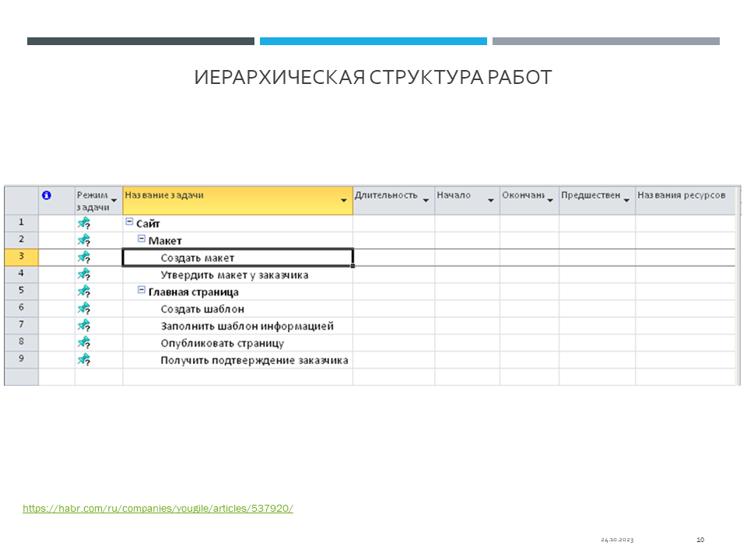747x560 pixels.
Task: Click the Заполнить шаблон информацией task
Action: click(x=247, y=327)
